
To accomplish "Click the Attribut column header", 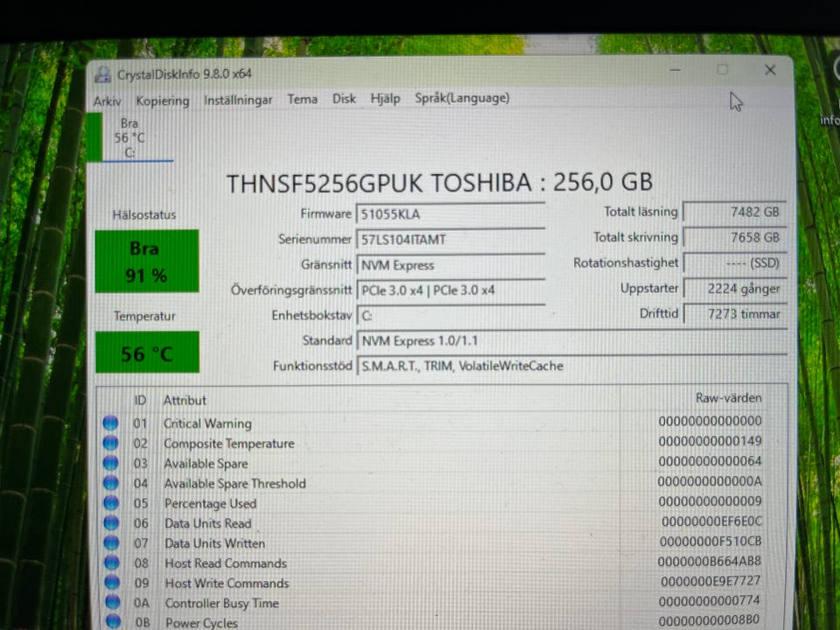I will tap(185, 400).
